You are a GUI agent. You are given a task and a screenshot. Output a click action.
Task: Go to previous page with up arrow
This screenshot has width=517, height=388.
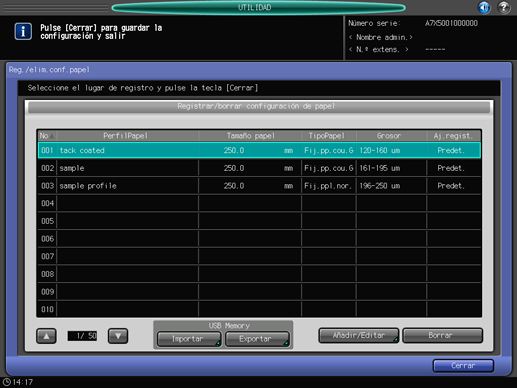(x=46, y=336)
